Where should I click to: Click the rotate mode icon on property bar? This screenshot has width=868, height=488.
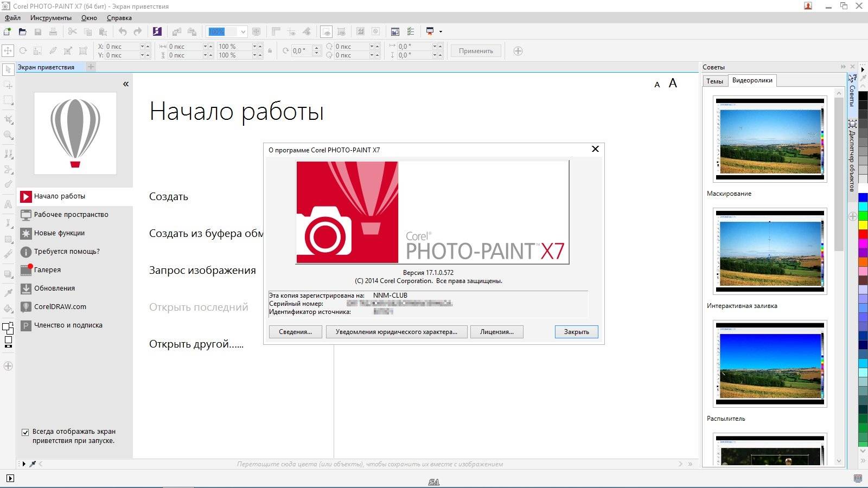coord(23,50)
